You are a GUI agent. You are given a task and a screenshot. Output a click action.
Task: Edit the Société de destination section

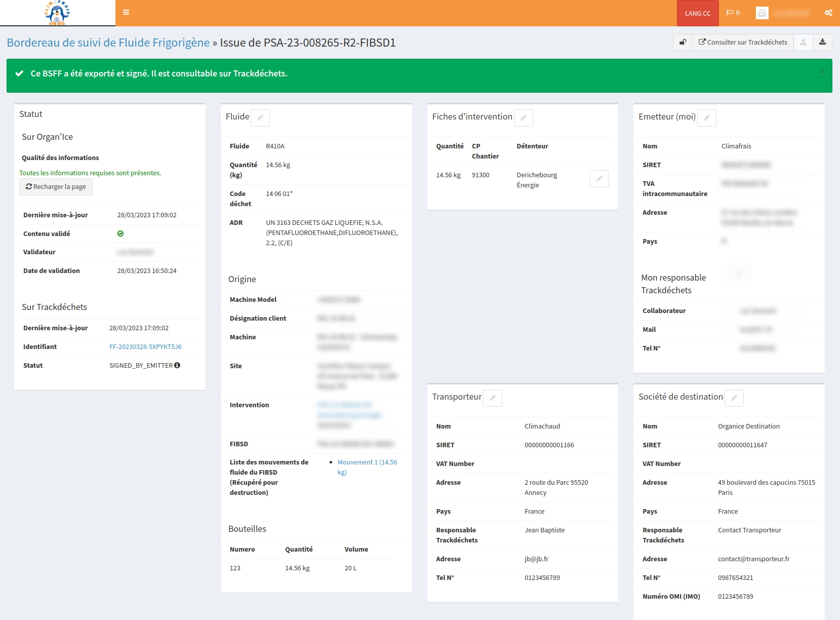click(x=734, y=398)
